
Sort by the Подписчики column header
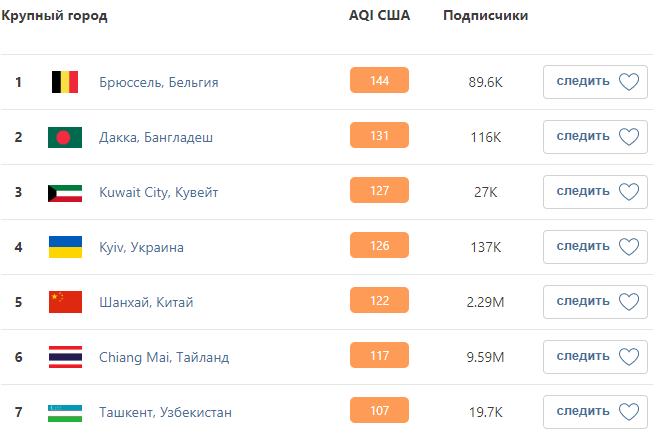coord(486,16)
